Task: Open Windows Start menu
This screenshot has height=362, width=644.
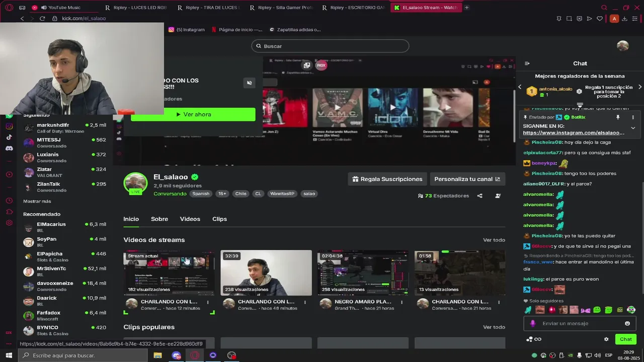Action: tap(9, 355)
